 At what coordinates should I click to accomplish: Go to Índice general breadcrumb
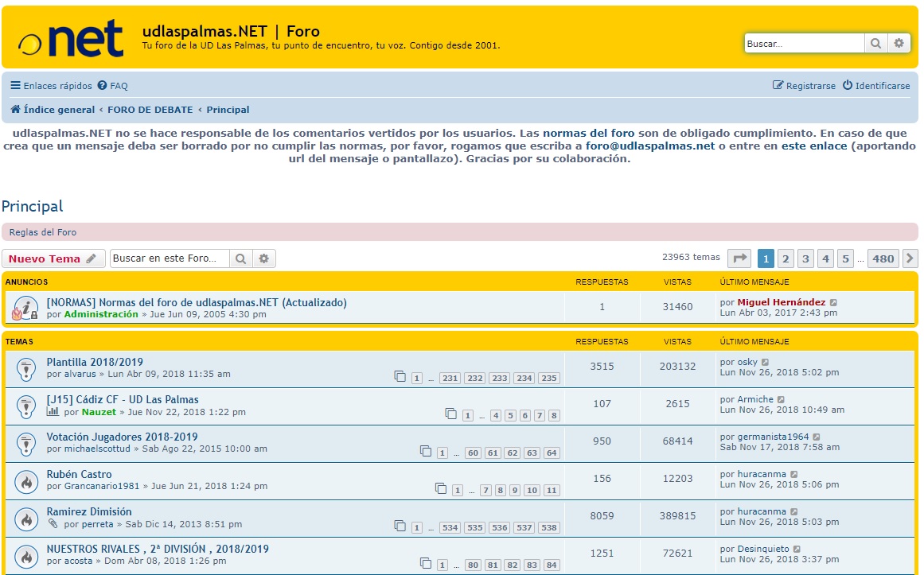(53, 110)
